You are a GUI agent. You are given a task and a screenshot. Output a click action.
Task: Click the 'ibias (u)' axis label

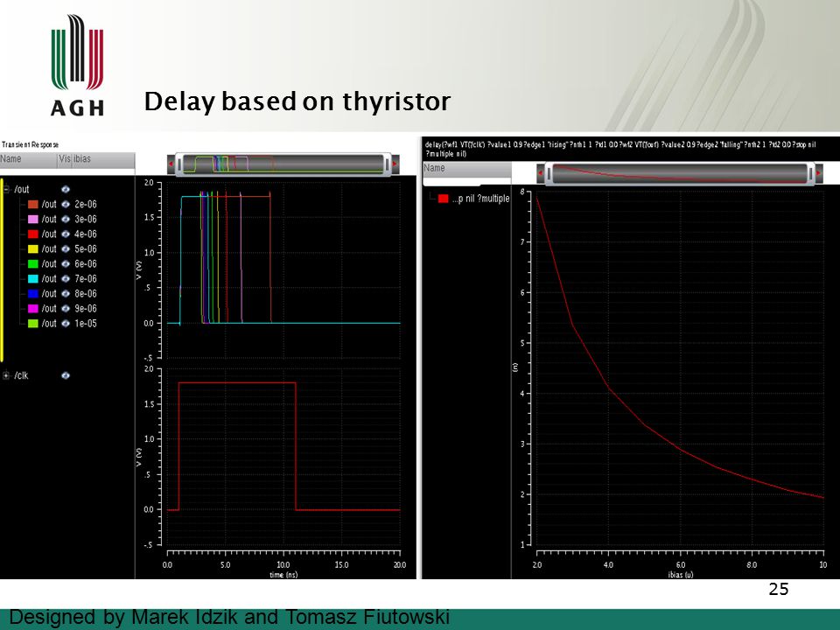[681, 575]
